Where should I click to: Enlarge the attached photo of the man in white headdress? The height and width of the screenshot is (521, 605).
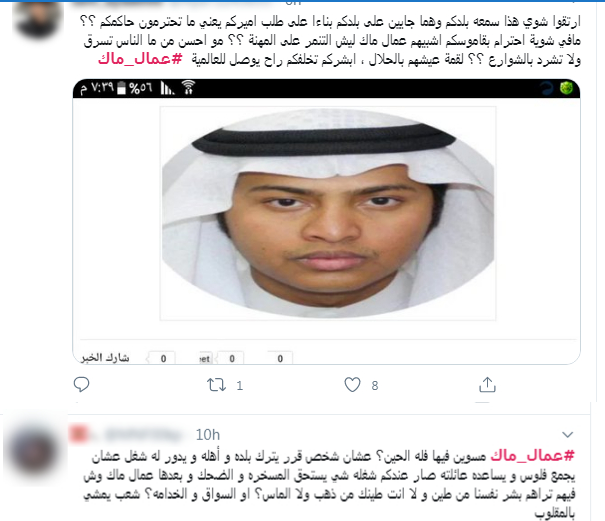328,213
